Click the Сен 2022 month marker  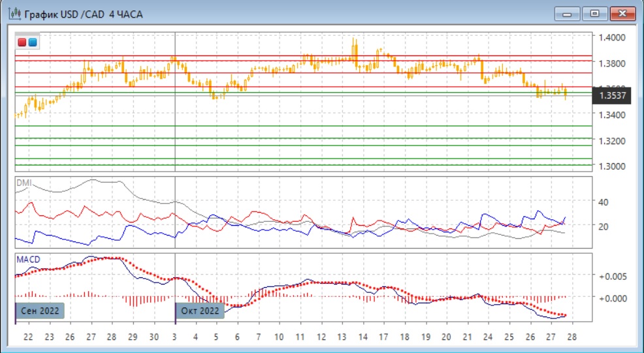[40, 311]
